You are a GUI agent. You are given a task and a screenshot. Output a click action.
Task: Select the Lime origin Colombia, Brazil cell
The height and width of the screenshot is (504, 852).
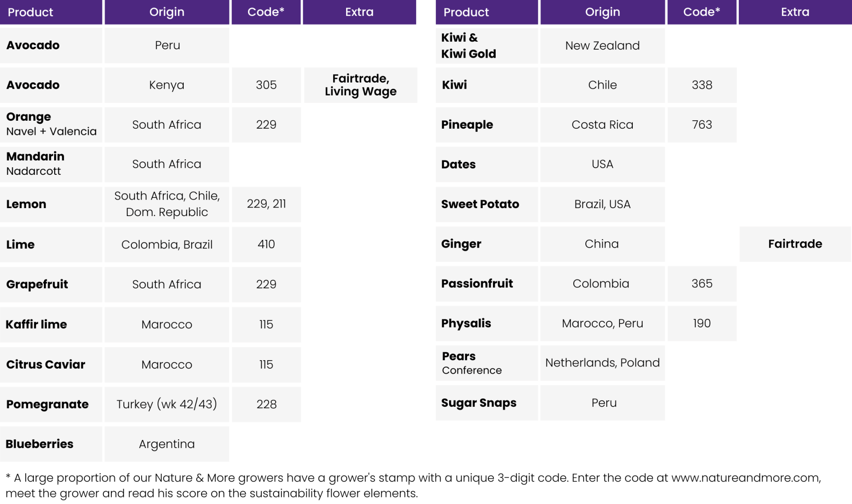[167, 244]
